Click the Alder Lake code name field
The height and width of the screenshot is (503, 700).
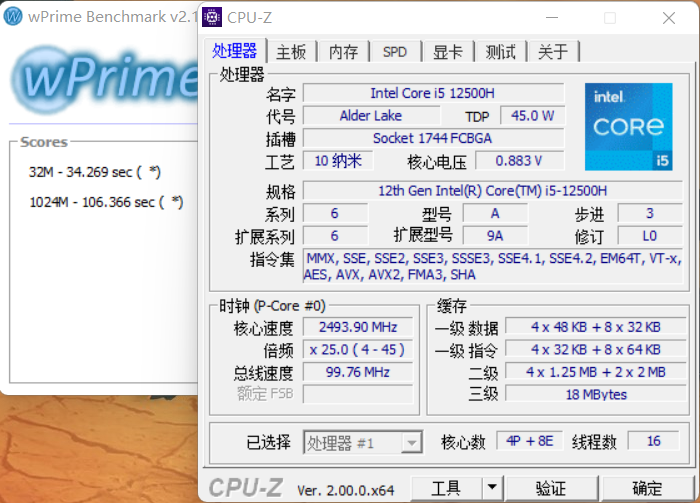click(x=371, y=116)
